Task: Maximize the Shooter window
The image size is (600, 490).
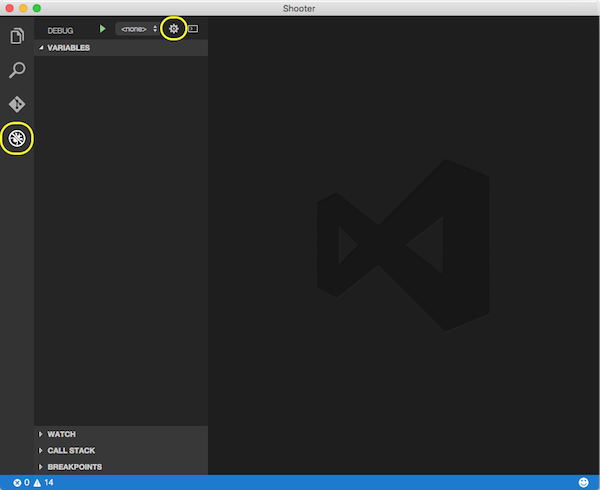Action: pos(37,8)
